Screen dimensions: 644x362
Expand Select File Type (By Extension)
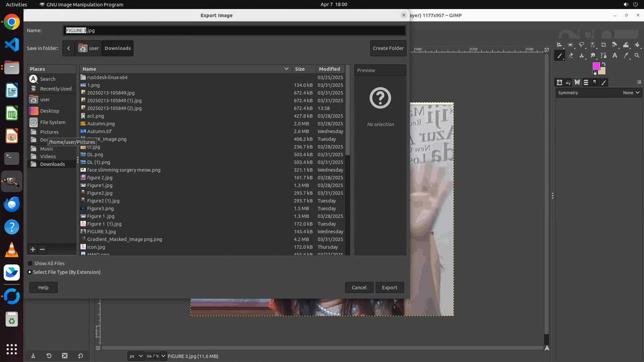30,272
